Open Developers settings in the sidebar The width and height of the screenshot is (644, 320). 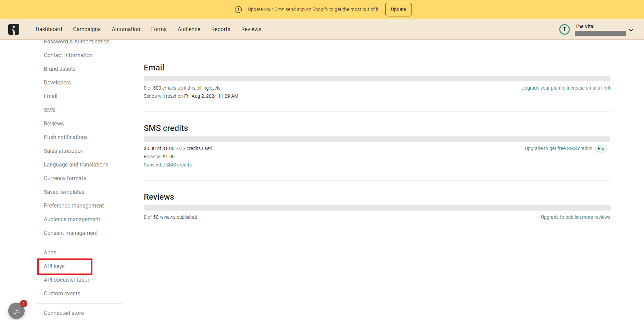(x=57, y=82)
